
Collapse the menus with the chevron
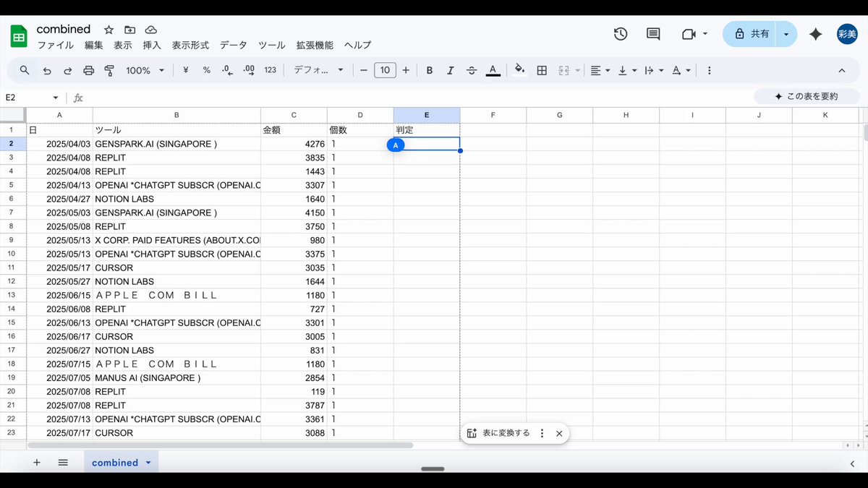click(841, 70)
